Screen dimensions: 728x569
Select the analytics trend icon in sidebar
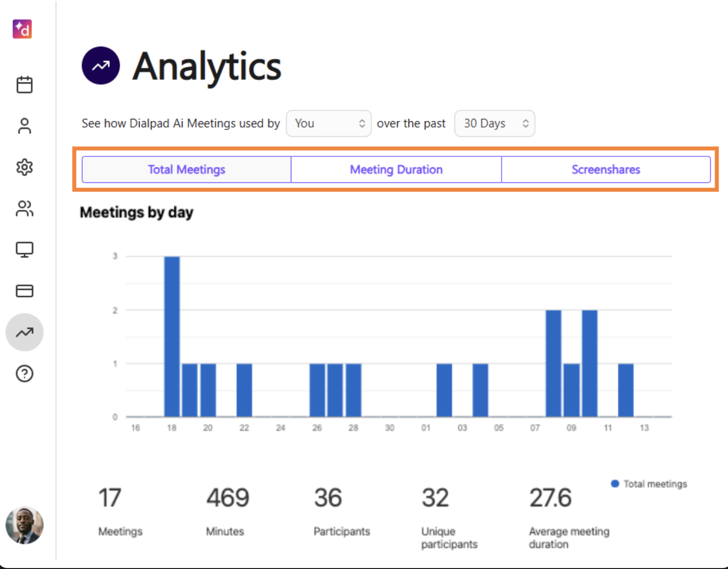pos(25,332)
